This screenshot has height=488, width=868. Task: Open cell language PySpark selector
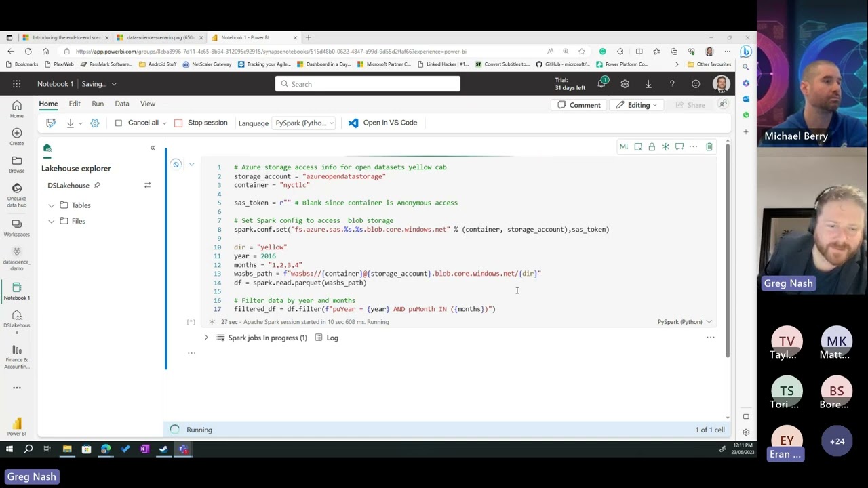click(684, 322)
